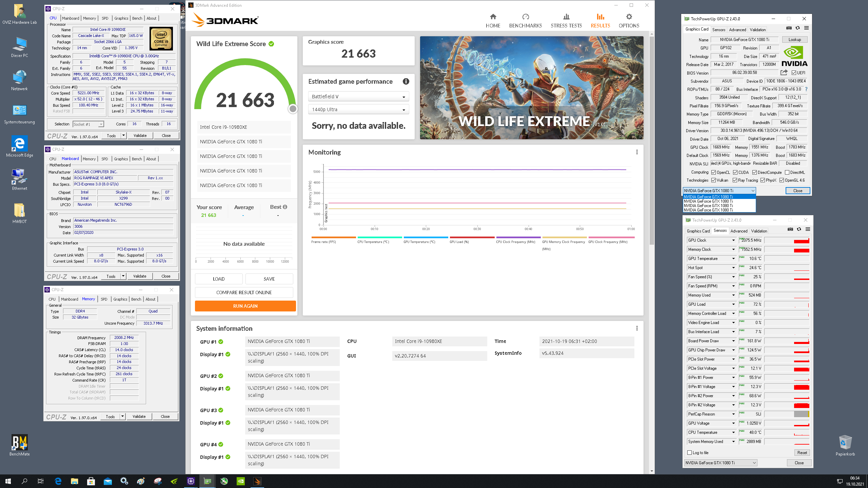Screen dimensions: 868x488
Task: Open the HWBOT desktop folder
Action: coord(19,213)
